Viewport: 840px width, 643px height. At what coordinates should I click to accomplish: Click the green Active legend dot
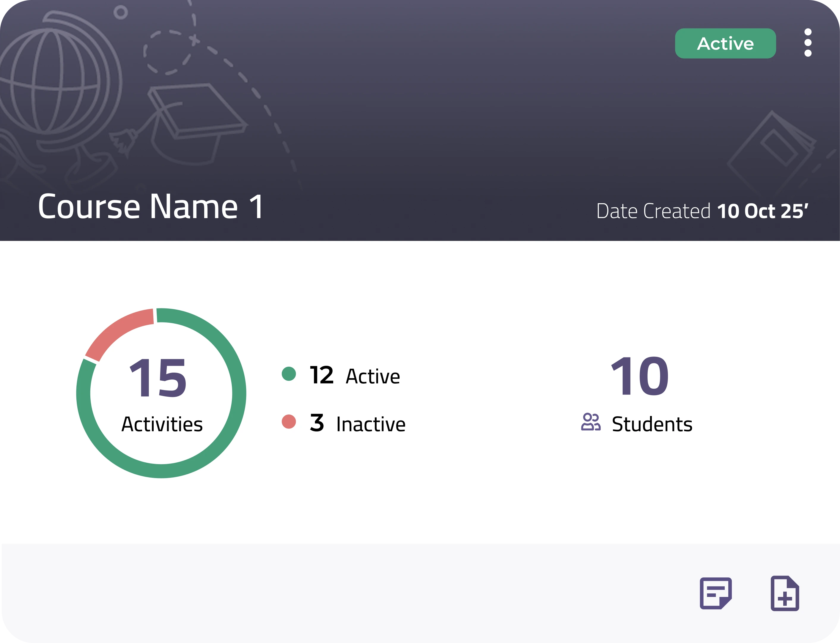point(289,373)
